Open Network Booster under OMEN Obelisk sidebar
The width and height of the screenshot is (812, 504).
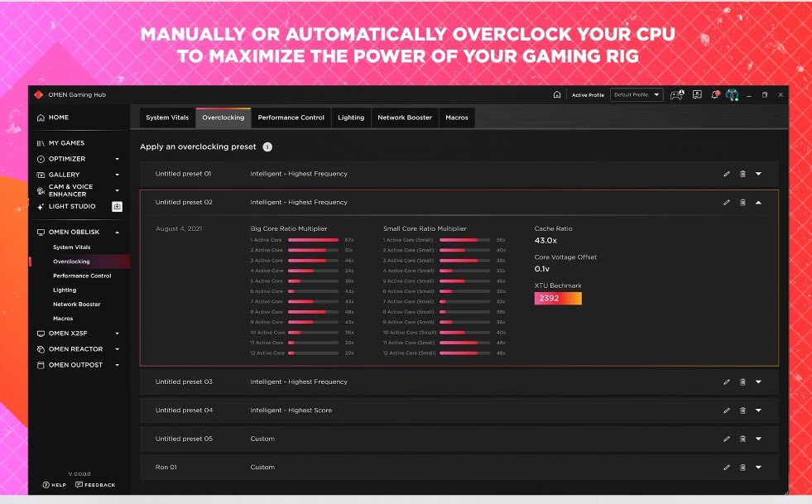(77, 304)
